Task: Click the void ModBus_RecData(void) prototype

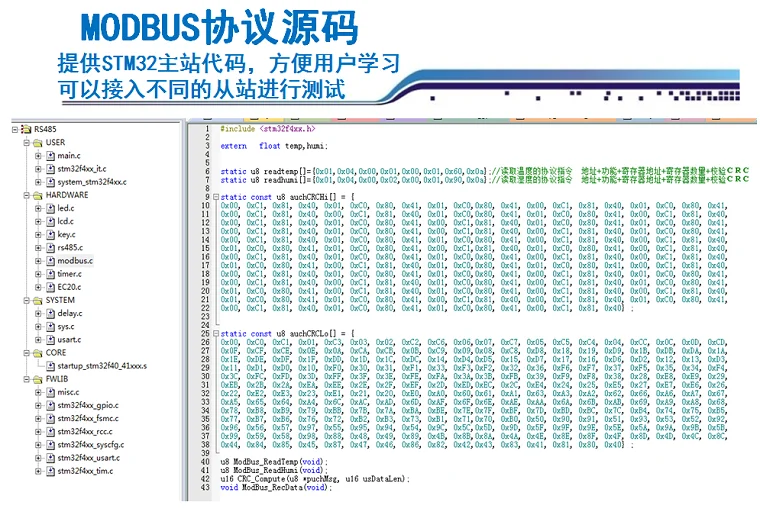Action: coord(276,487)
